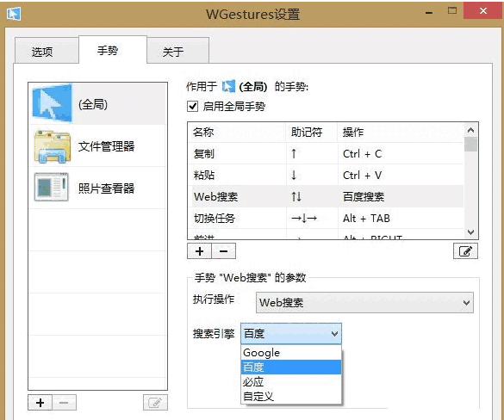Select the Web搜索 gesture row
The image size is (504, 420).
[x=326, y=196]
